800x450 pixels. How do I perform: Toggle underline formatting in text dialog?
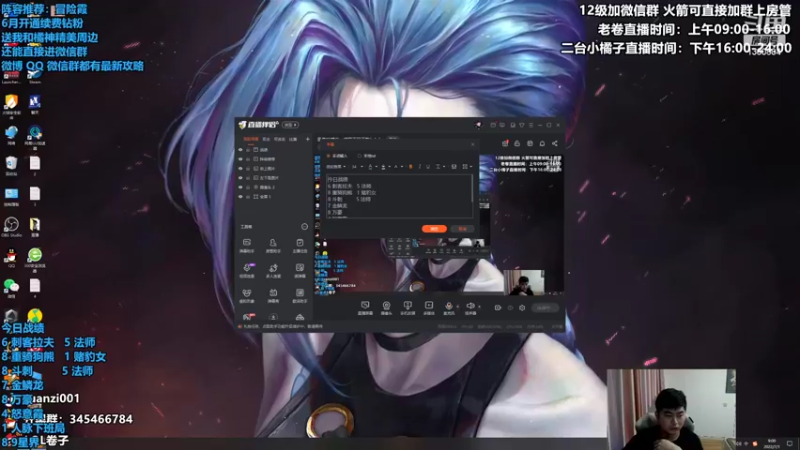point(428,166)
